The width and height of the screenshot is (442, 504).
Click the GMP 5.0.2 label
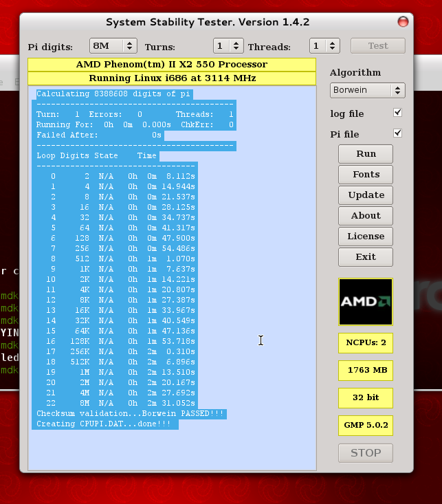366,425
